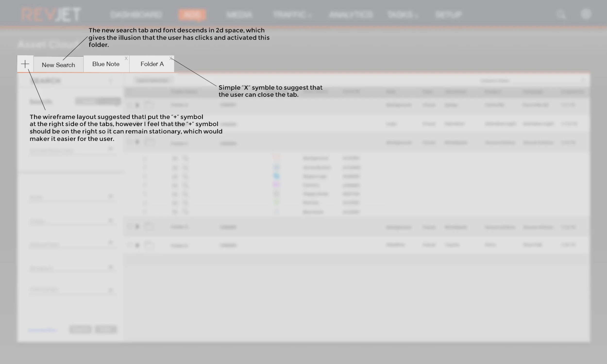Viewport: 607px width, 364px height.
Task: Select the Folder A tab
Action: click(152, 64)
